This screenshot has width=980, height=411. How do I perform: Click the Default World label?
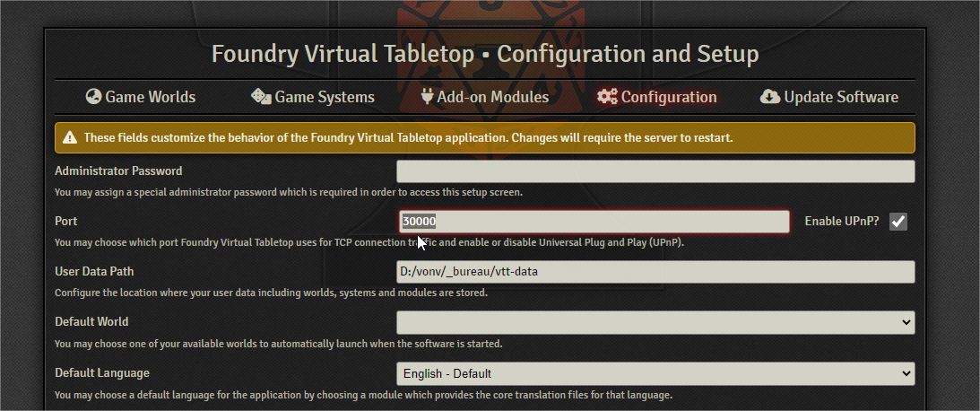pos(91,321)
